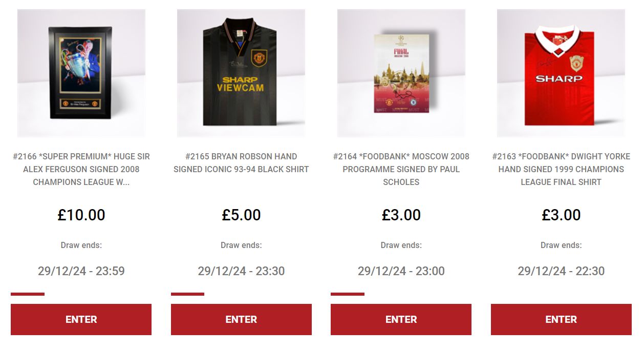The image size is (644, 350).
Task: Open the framed Sir Alex Ferguson photo thumbnail
Action: (81, 73)
